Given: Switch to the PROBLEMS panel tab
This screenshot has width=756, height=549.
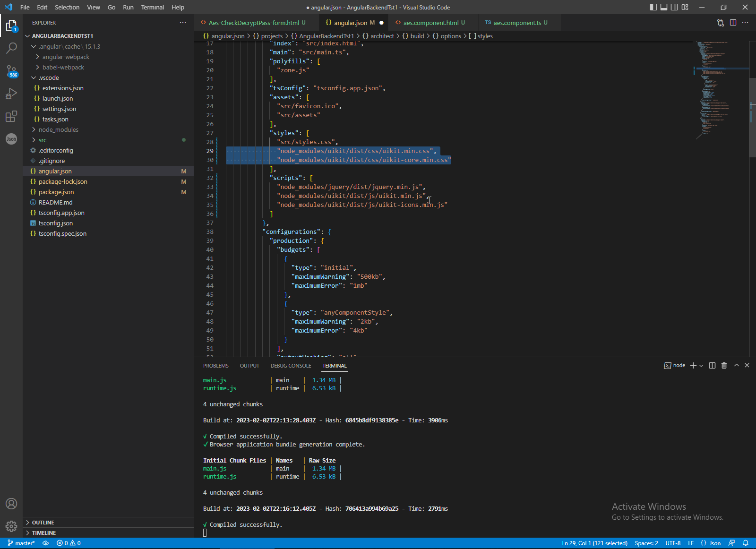Looking at the screenshot, I should click(x=215, y=366).
